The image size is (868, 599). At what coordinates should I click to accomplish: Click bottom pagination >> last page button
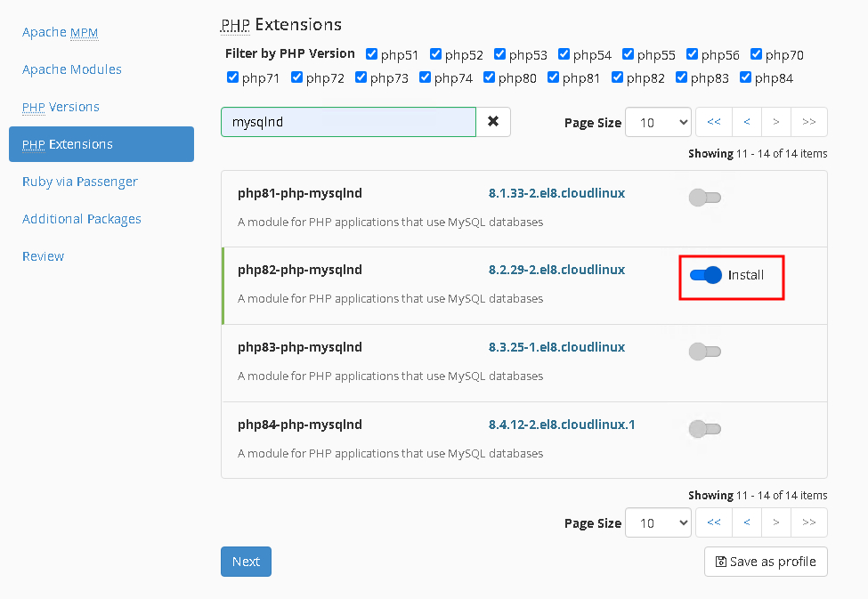pos(808,522)
